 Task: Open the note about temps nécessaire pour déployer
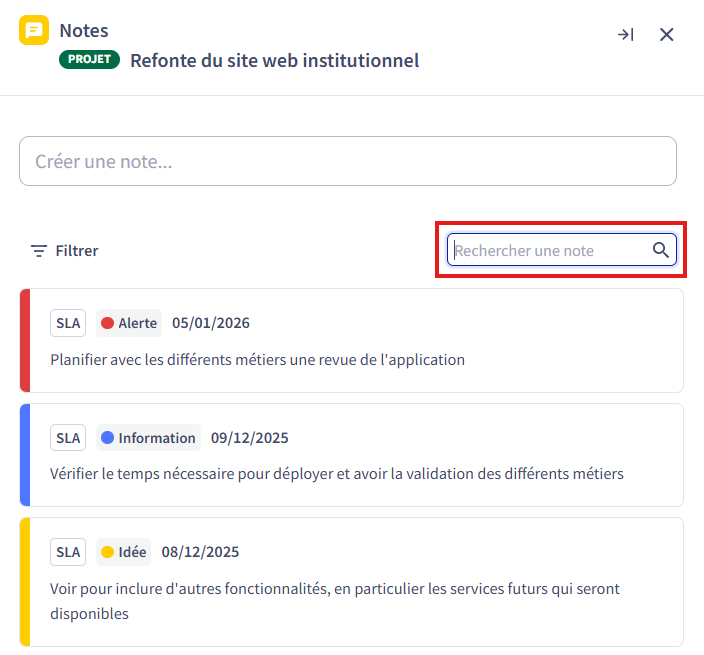[x=336, y=473]
